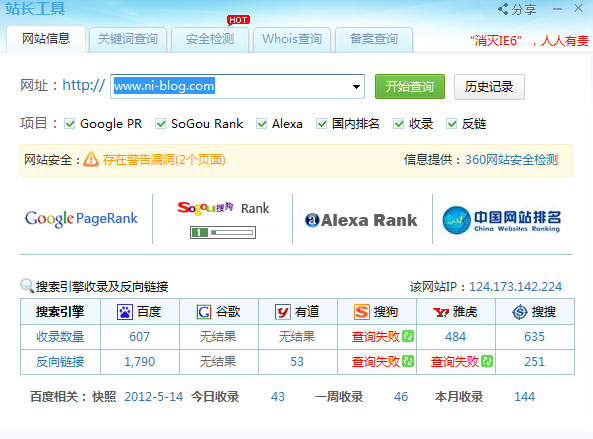Toggle the Google PR checkbox
The height and width of the screenshot is (439, 593).
(x=70, y=124)
